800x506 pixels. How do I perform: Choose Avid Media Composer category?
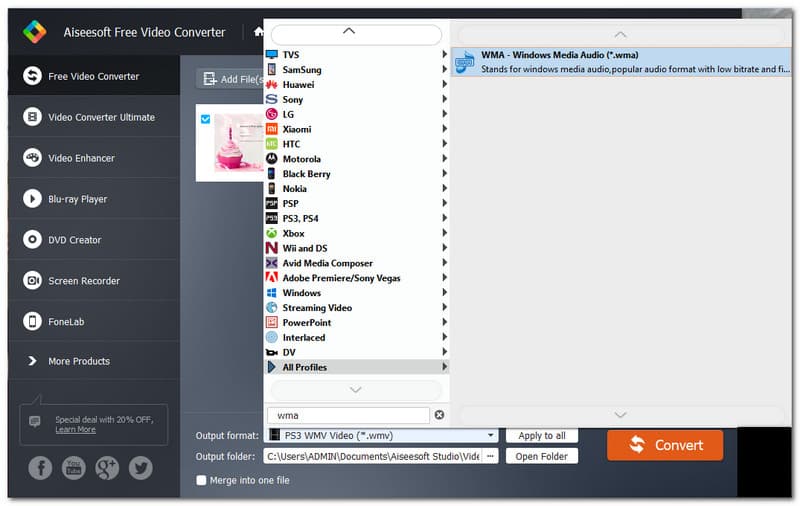pyautogui.click(x=356, y=263)
